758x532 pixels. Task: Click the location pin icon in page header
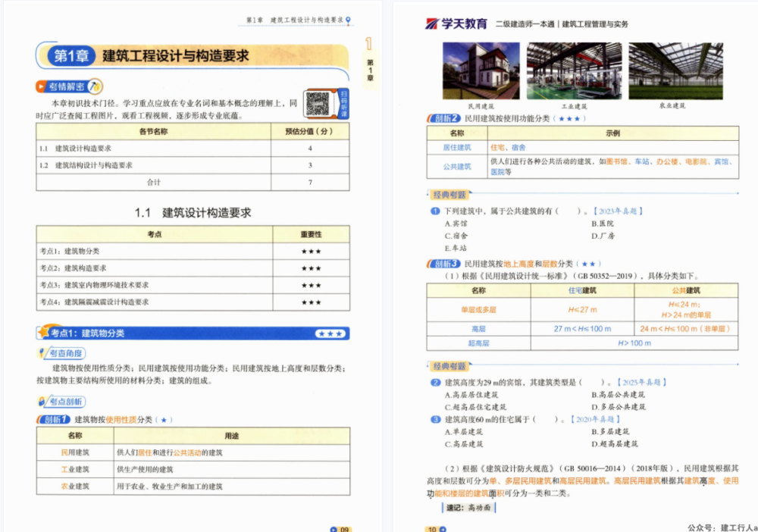click(x=348, y=20)
